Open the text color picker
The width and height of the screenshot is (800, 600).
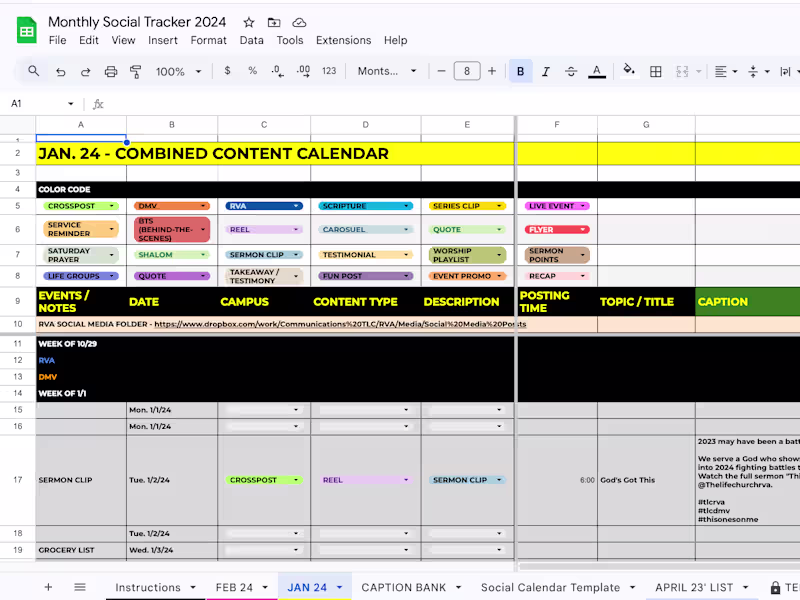pyautogui.click(x=597, y=71)
